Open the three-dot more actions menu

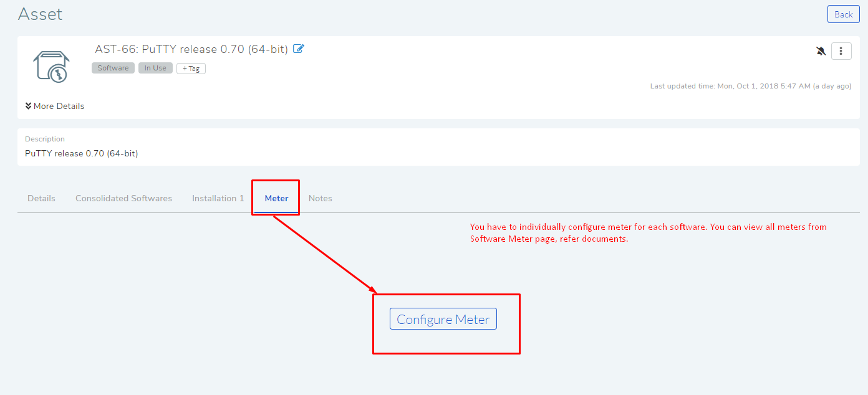coord(841,51)
